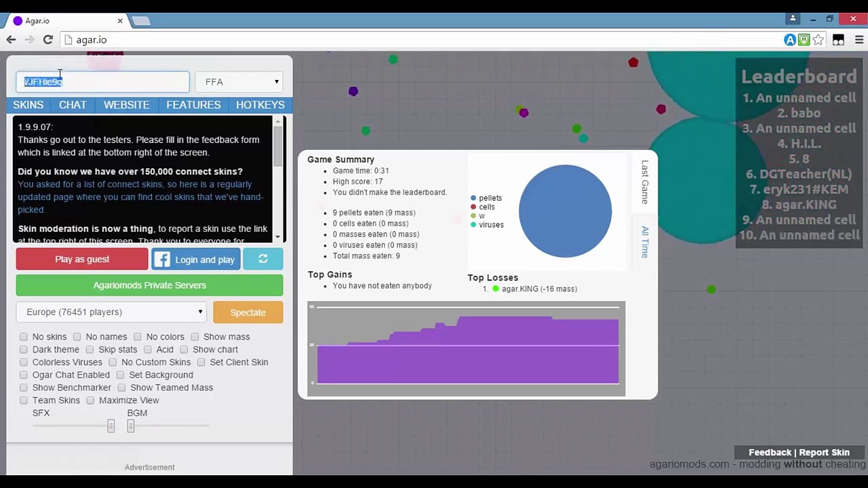Screen dimensions: 868x488
Task: Open the HOTKEYS tab
Action: 260,105
